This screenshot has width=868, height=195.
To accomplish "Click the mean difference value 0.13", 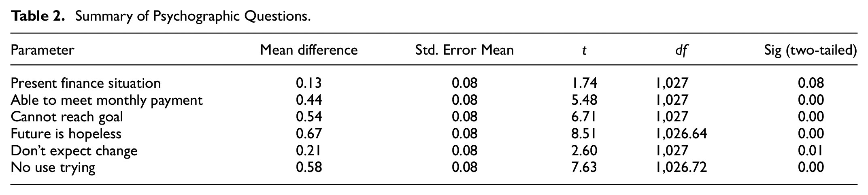I will (x=309, y=83).
